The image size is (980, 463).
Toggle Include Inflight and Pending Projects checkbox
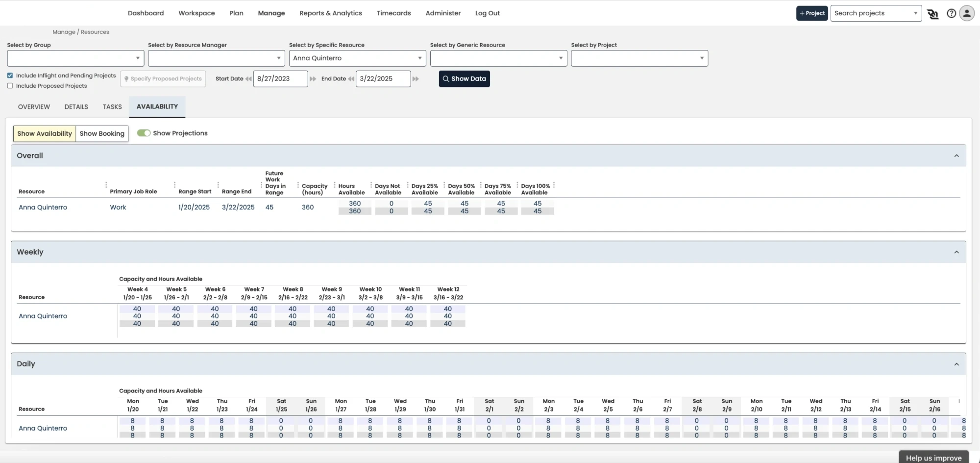pyautogui.click(x=10, y=76)
